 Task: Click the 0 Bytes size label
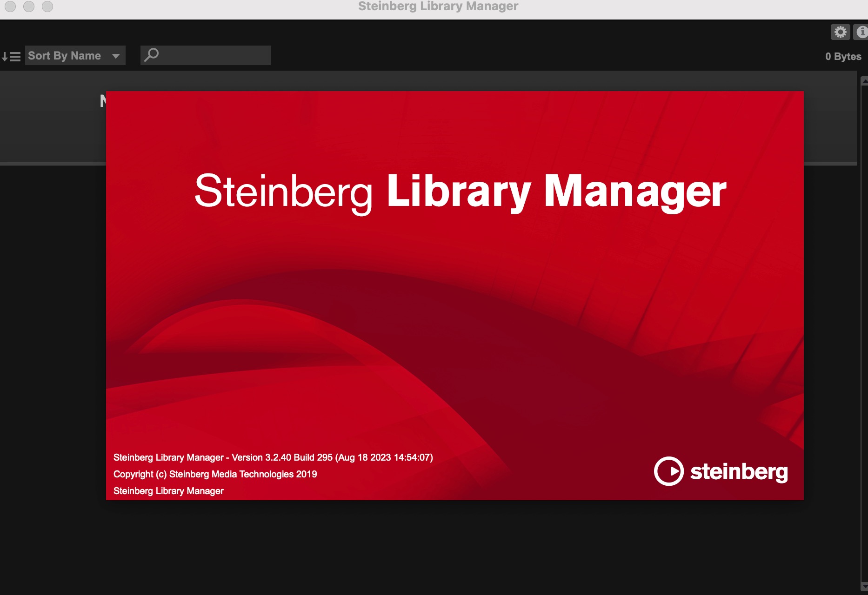coord(843,57)
